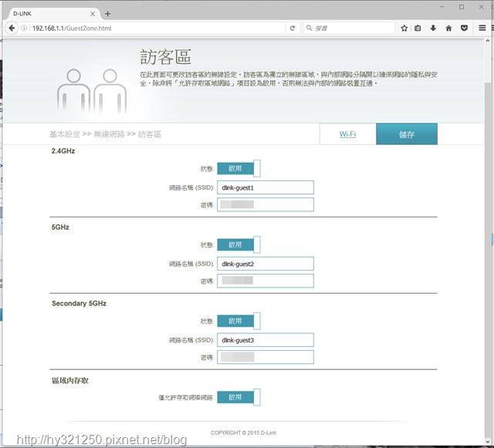The height and width of the screenshot is (448, 494).
Task: Click the 2.4GHz password field
Action: coord(266,204)
